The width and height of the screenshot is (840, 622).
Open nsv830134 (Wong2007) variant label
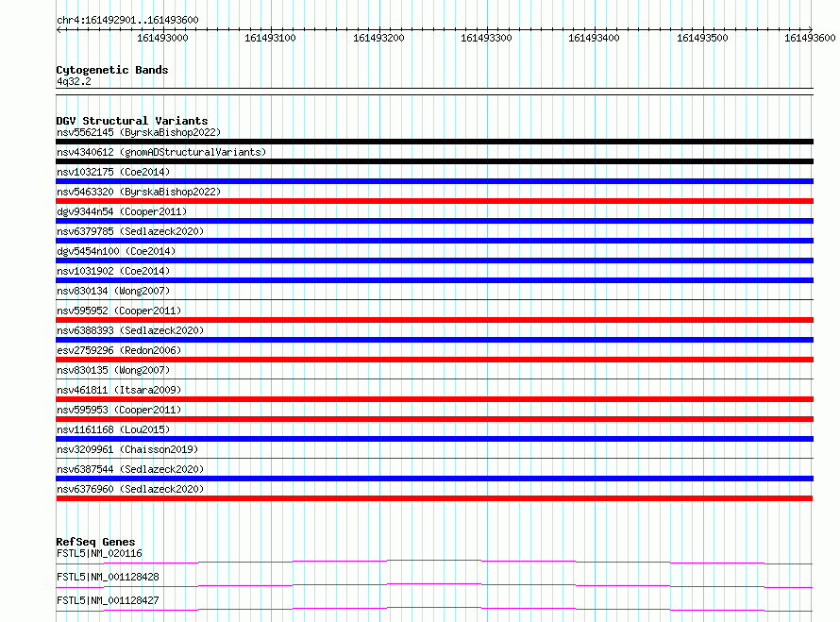tap(113, 291)
